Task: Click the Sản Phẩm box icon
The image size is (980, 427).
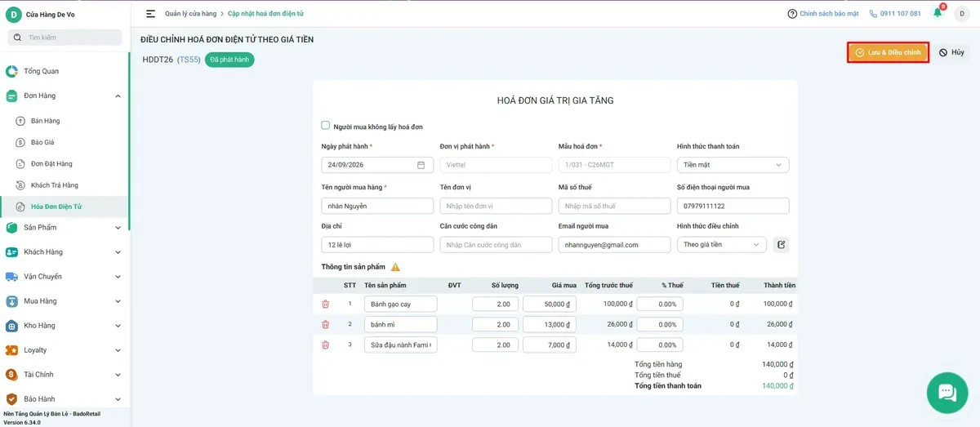Action: [11, 228]
